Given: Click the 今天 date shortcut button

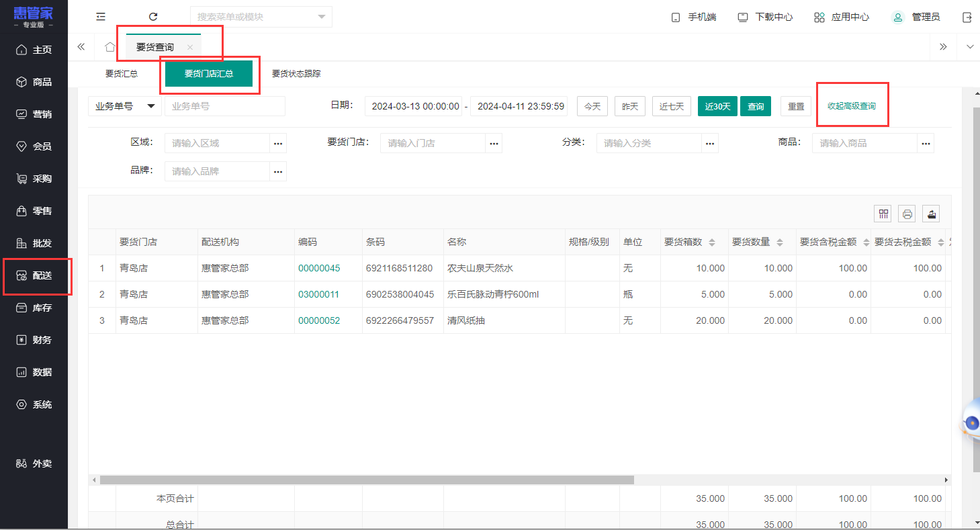Looking at the screenshot, I should pos(592,106).
